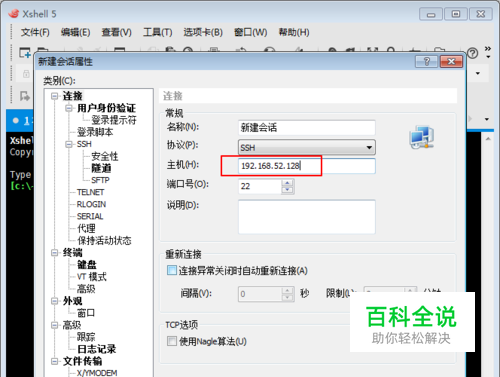
Task: Click the network computers icon
Action: (422, 137)
